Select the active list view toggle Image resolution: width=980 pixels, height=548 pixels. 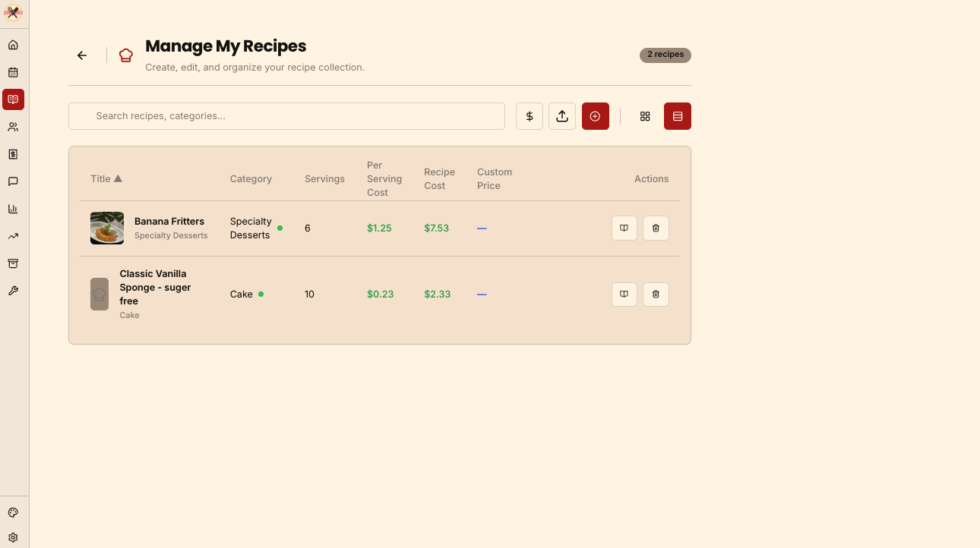pyautogui.click(x=677, y=116)
